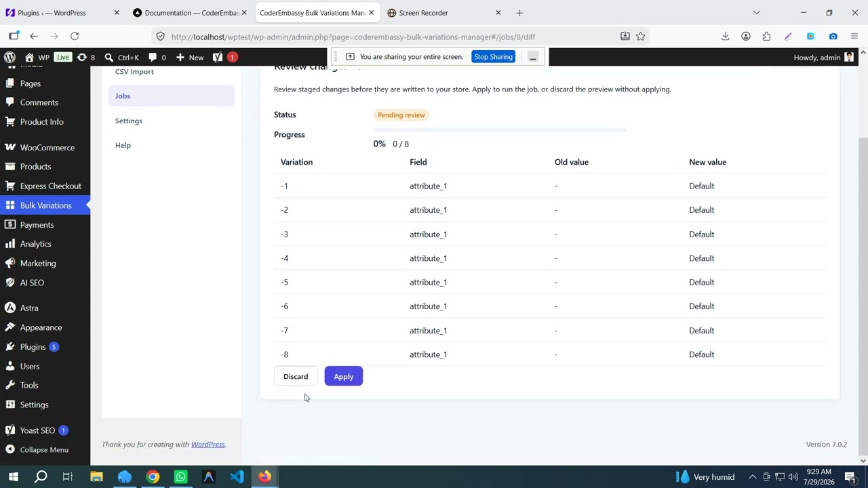
Task: Hide the screen sharing notification bar
Action: (533, 57)
